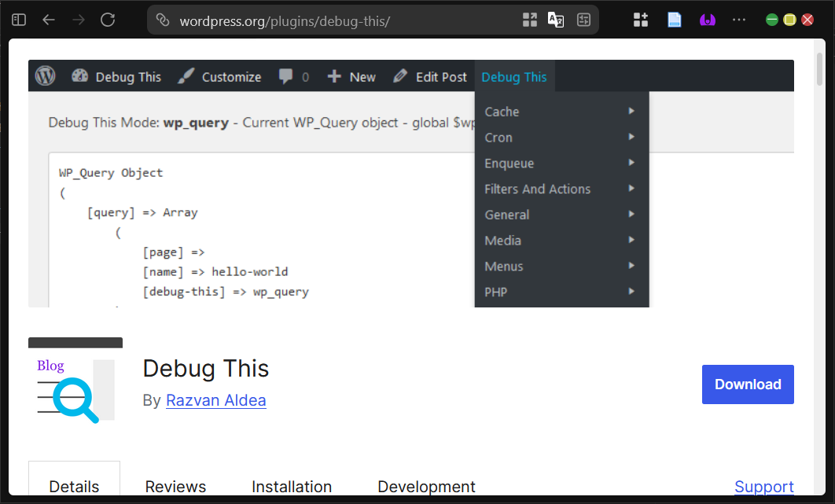Click the '[debug-this] => wp_query' line
The height and width of the screenshot is (504, 835).
226,292
